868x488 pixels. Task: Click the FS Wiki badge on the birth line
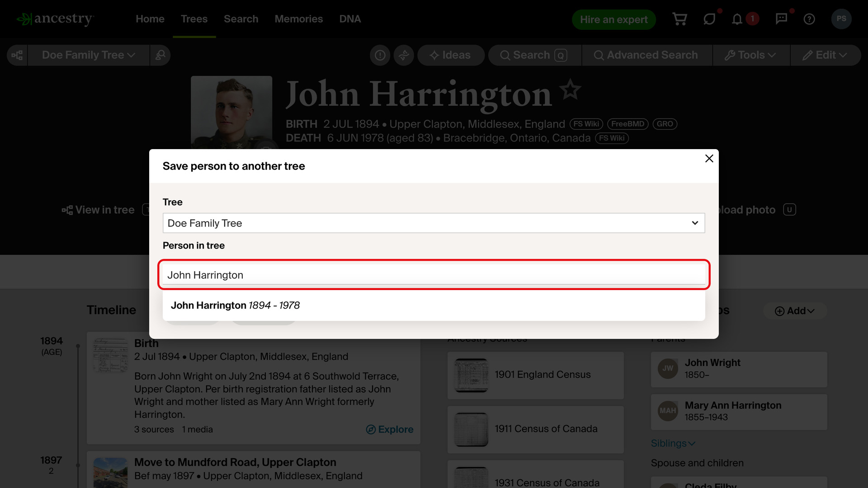tap(586, 124)
